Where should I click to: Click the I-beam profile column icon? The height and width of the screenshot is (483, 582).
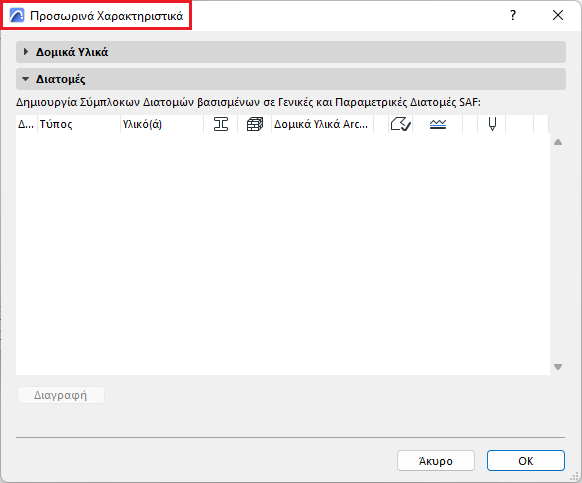coord(220,124)
